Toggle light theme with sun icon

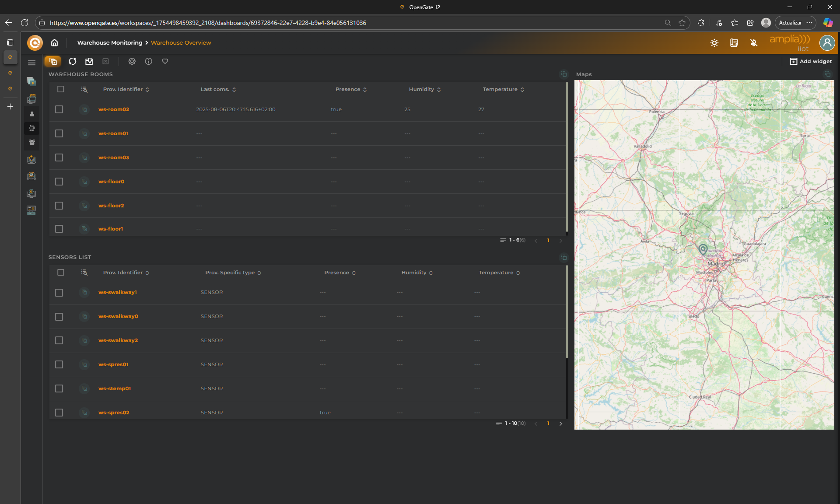pyautogui.click(x=714, y=42)
